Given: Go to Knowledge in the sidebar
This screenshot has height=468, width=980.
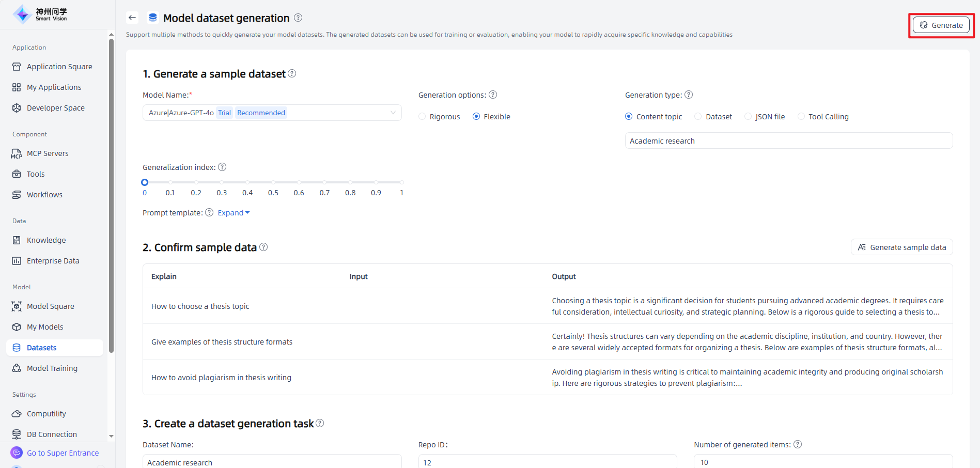Looking at the screenshot, I should pos(46,240).
